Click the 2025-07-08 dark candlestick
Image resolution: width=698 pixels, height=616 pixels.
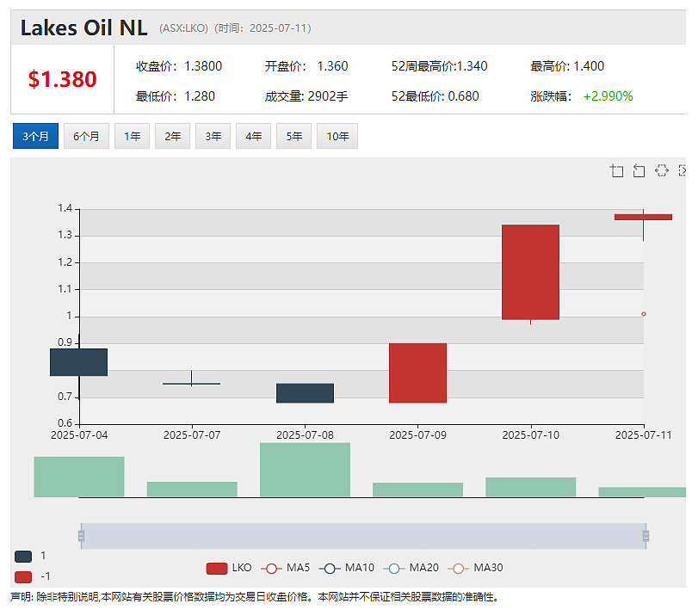[x=305, y=393]
